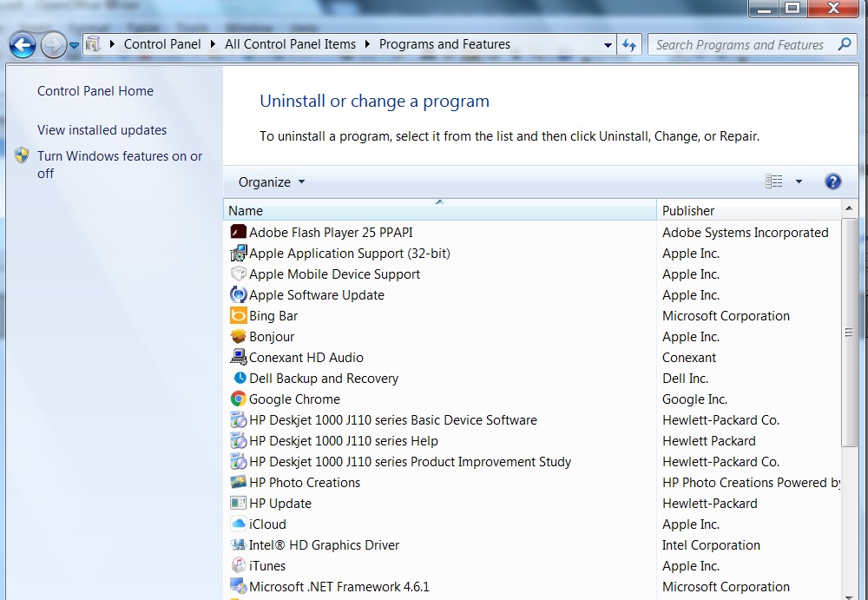
Task: Select the Programs and Features breadcrumb
Action: pyautogui.click(x=444, y=44)
